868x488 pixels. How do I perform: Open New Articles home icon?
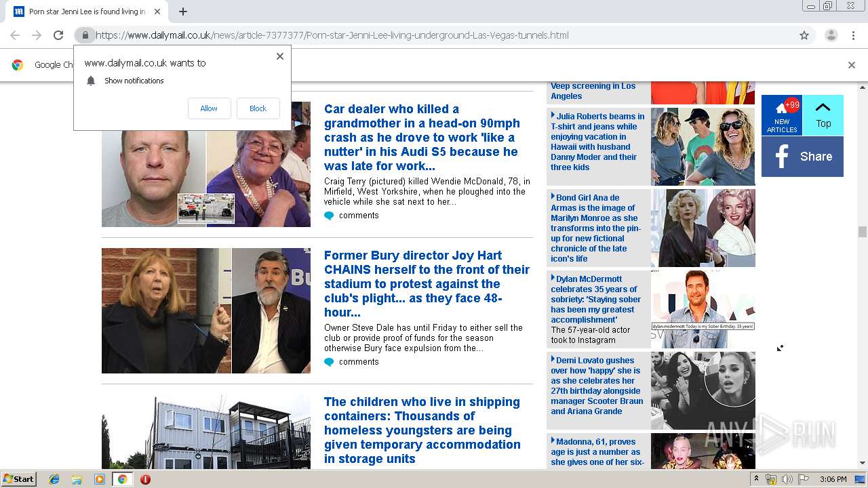coord(782,115)
